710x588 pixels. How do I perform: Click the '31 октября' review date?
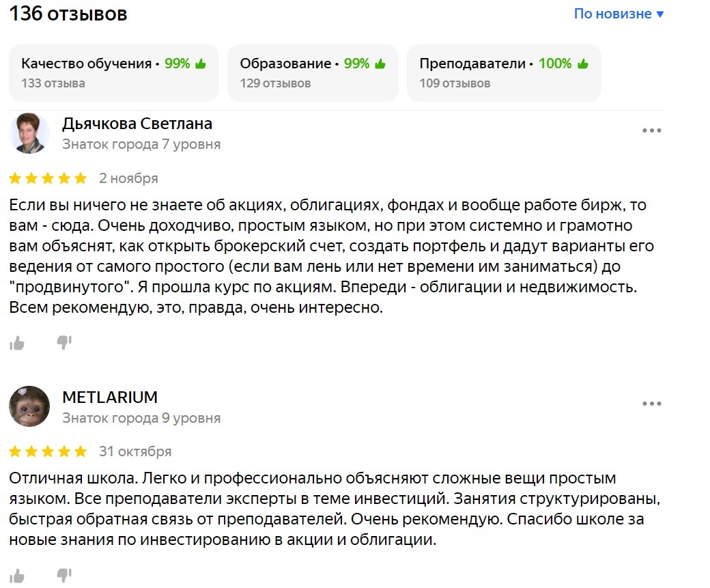135,452
